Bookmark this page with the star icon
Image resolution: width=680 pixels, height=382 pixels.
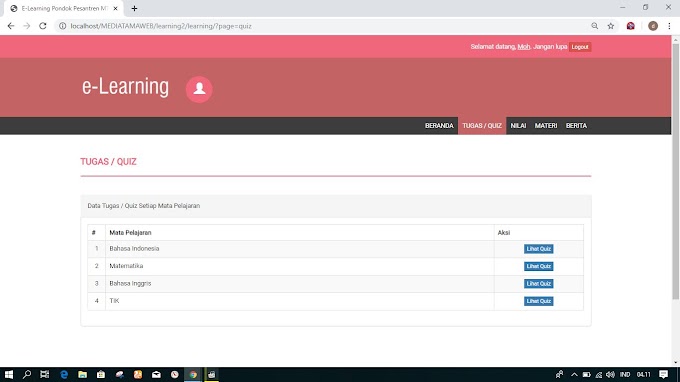[x=611, y=26]
